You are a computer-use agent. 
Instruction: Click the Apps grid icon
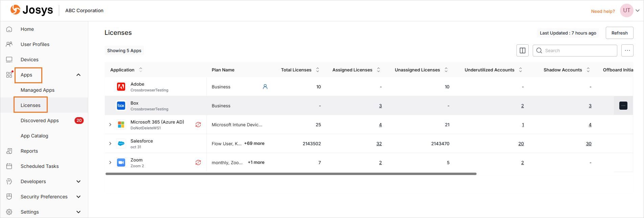tap(9, 74)
